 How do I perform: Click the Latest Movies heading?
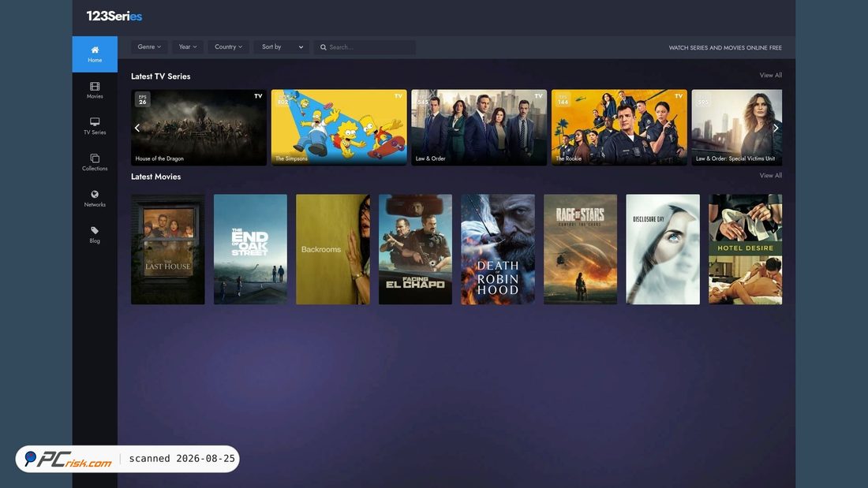(x=155, y=177)
